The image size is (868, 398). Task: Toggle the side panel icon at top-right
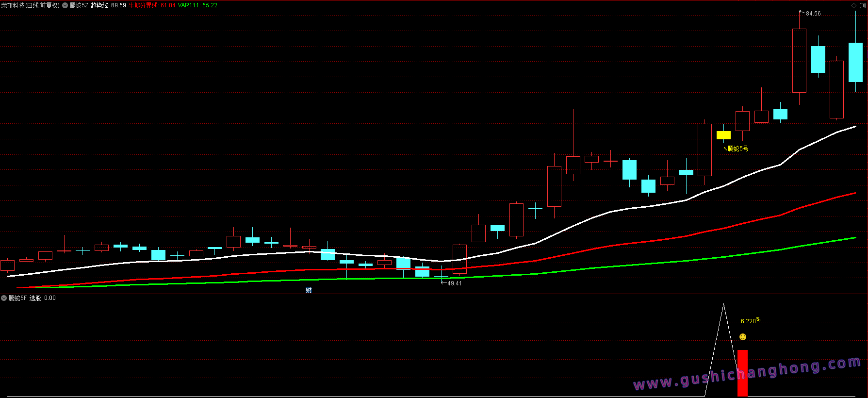point(863,5)
